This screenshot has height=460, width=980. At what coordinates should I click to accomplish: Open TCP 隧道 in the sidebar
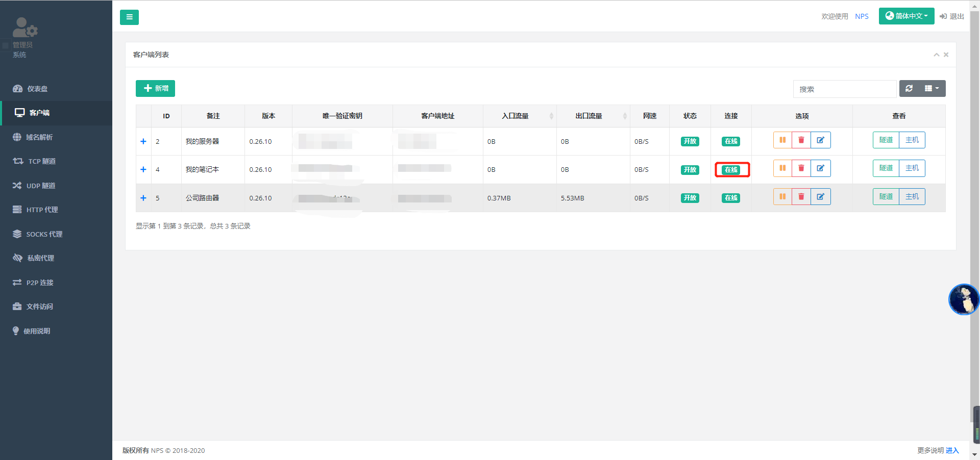[x=42, y=161]
